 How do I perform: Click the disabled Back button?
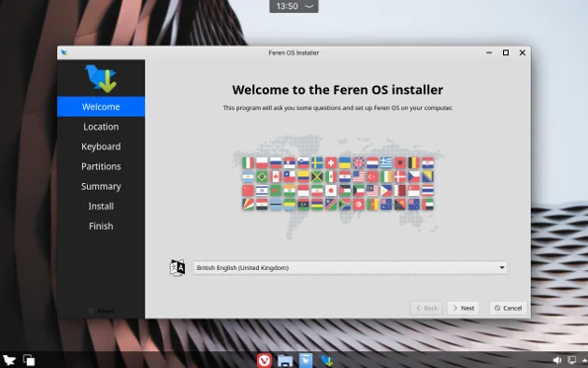426,308
